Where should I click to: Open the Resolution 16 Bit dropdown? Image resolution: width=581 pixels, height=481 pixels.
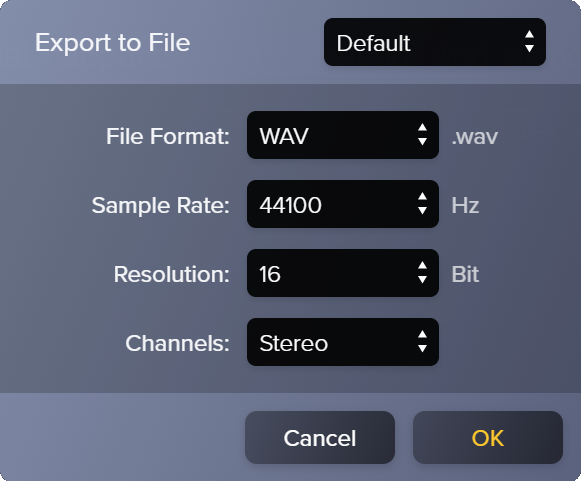pyautogui.click(x=343, y=273)
